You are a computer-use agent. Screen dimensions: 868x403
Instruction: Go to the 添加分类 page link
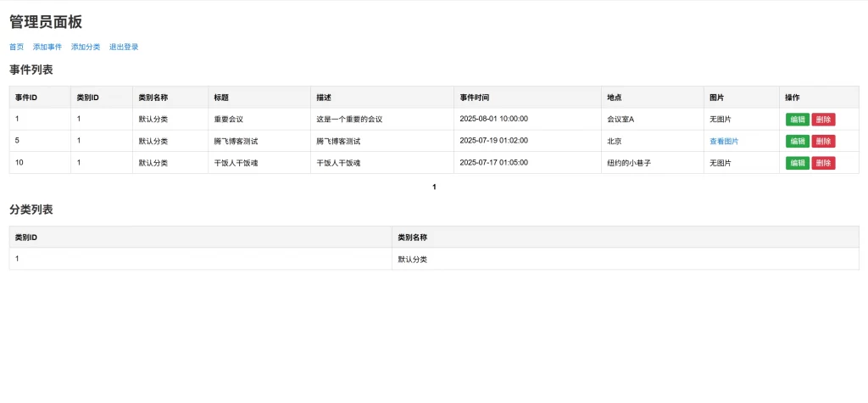pyautogui.click(x=86, y=47)
